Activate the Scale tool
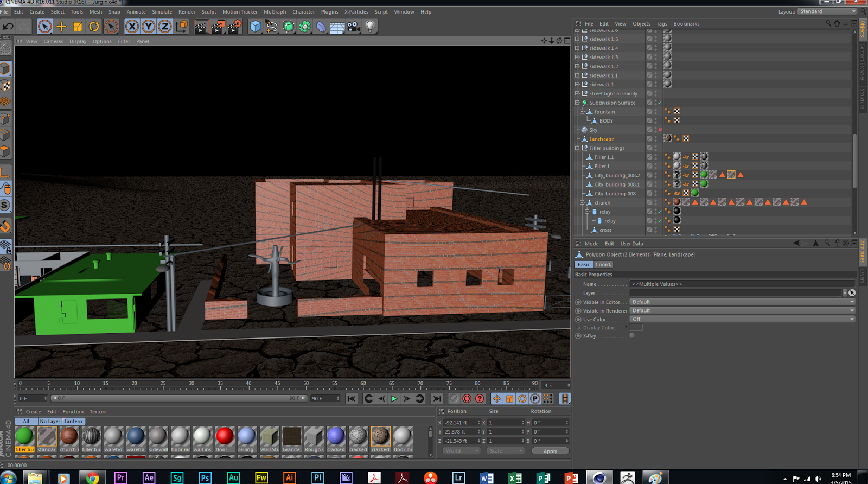The image size is (868, 484). [x=78, y=26]
